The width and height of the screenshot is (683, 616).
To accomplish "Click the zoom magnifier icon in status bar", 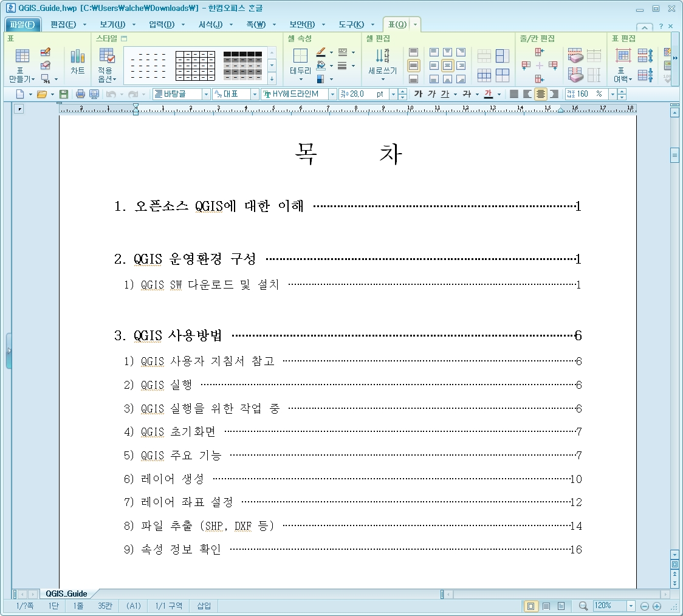I will point(583,606).
